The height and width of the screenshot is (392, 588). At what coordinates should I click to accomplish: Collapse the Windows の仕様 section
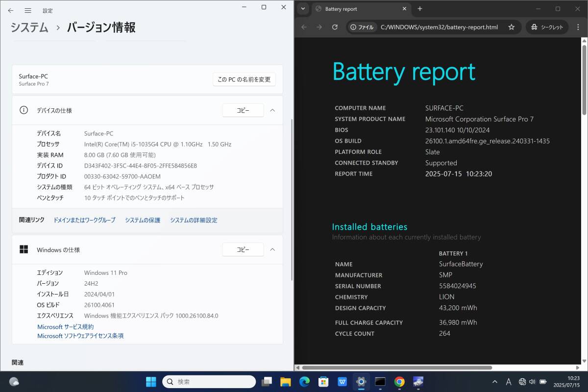[273, 250]
